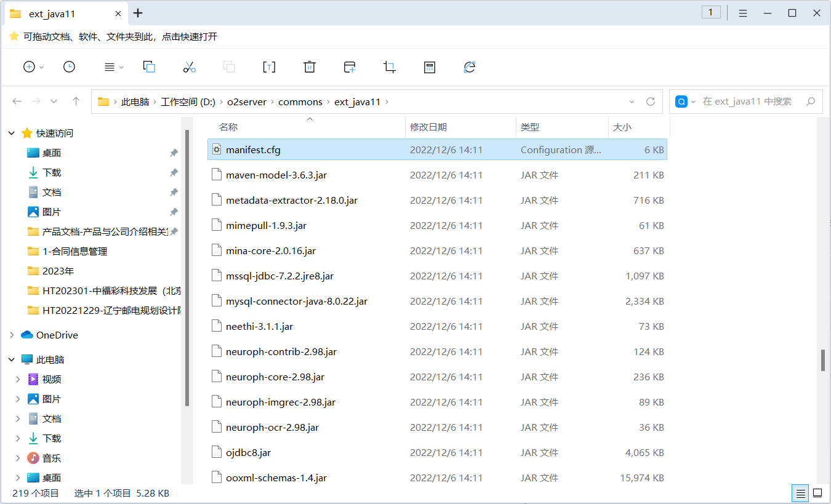Expand the OneDrive tree node

click(12, 335)
